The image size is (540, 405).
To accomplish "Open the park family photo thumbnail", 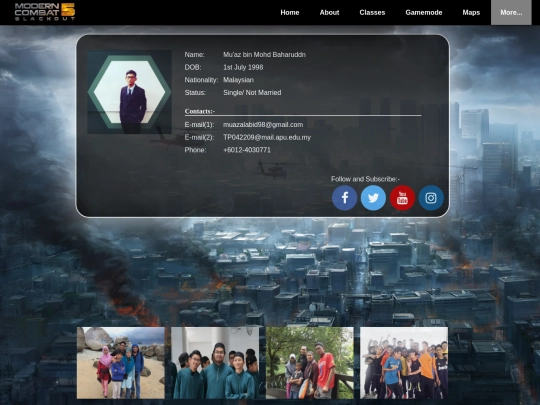I will [x=310, y=363].
